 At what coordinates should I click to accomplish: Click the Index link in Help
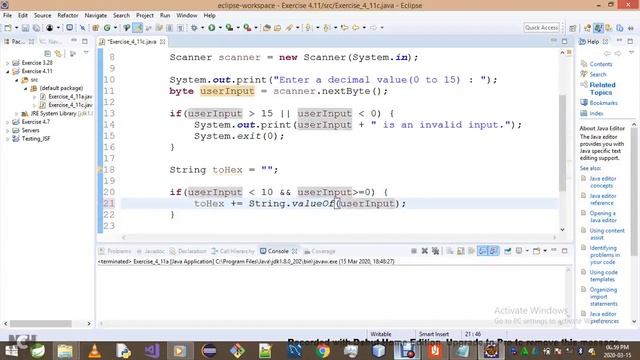(x=596, y=113)
